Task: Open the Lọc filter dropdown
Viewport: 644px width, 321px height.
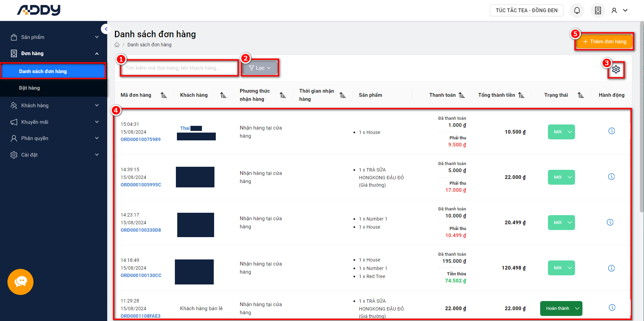Action: 260,68
